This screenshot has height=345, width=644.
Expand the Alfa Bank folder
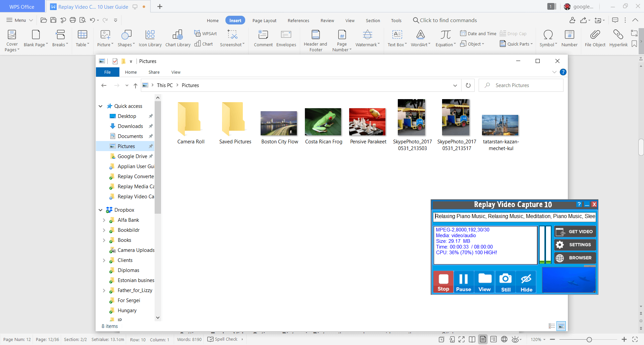[x=104, y=220]
